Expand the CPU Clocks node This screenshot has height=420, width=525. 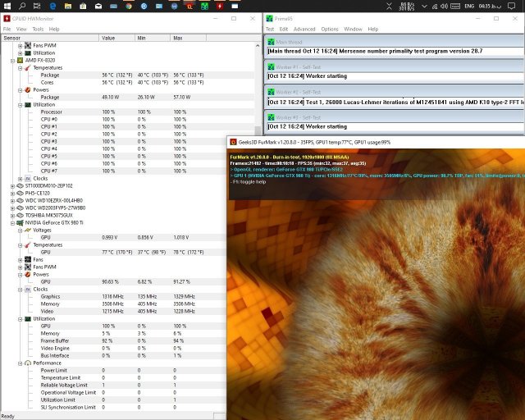(x=20, y=178)
